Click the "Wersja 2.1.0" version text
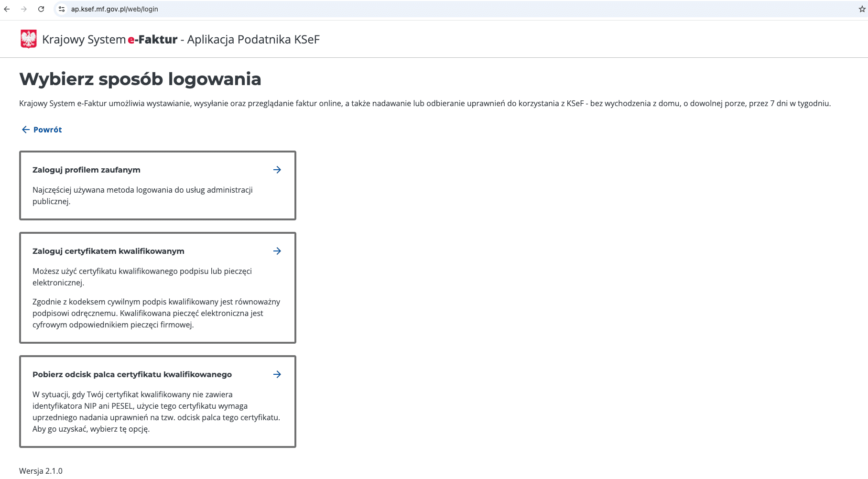868x479 pixels. pyautogui.click(x=41, y=471)
